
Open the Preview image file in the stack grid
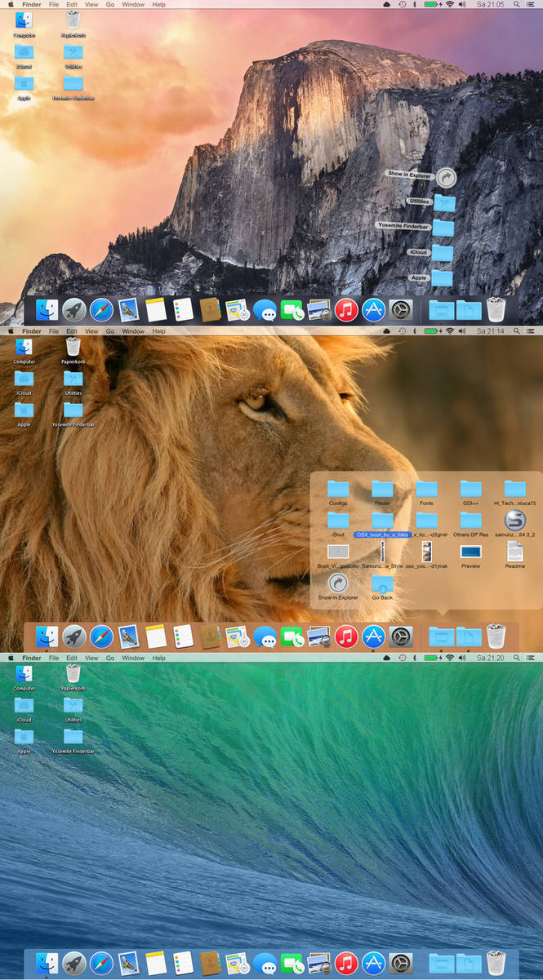pos(470,552)
